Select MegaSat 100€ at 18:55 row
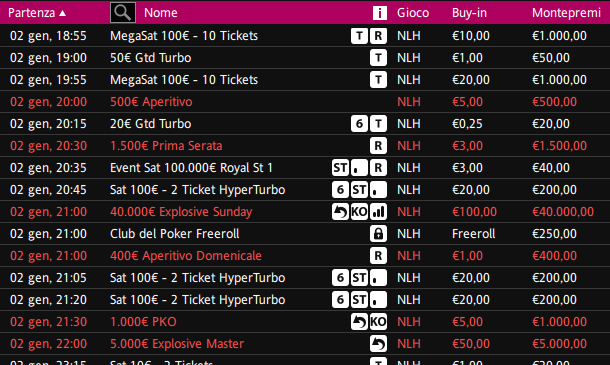Screen dimensions: 610x365 pyautogui.click(x=305, y=36)
